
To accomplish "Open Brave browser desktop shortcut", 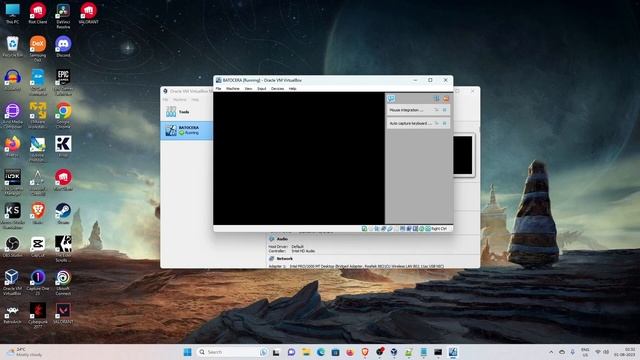I will (x=38, y=213).
